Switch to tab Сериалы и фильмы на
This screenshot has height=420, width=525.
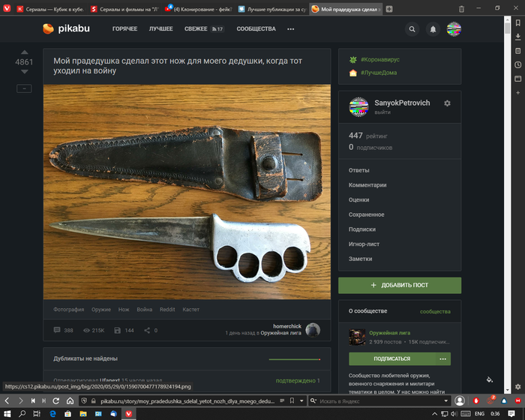[125, 9]
